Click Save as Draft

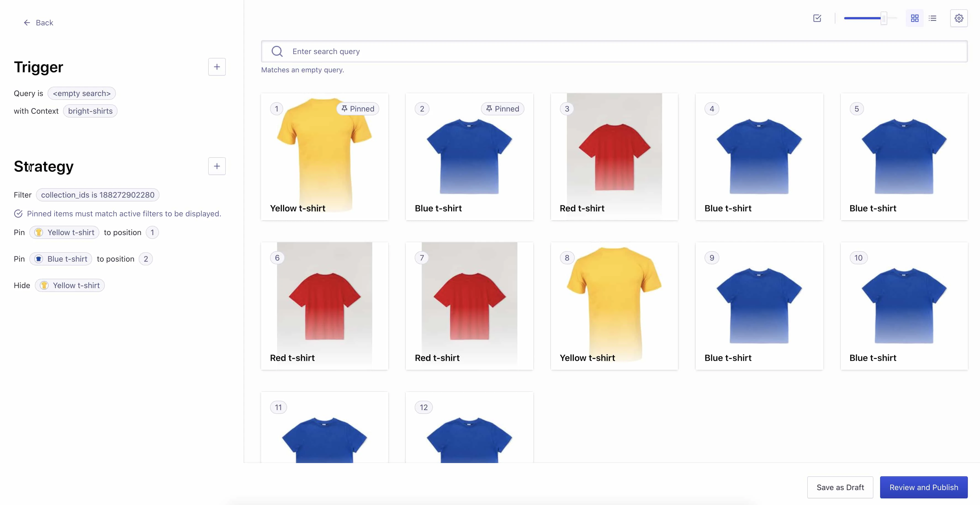pos(840,487)
